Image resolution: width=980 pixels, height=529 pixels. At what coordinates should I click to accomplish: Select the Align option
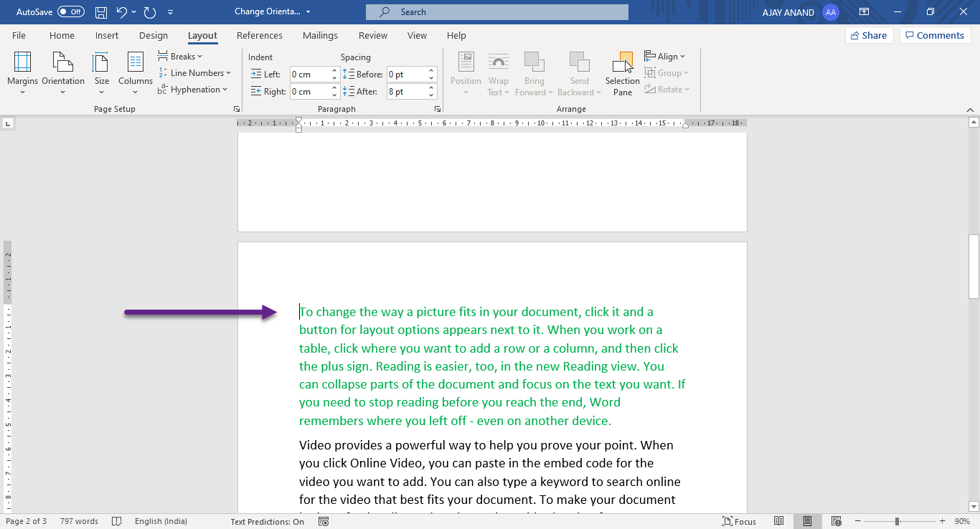pos(665,56)
